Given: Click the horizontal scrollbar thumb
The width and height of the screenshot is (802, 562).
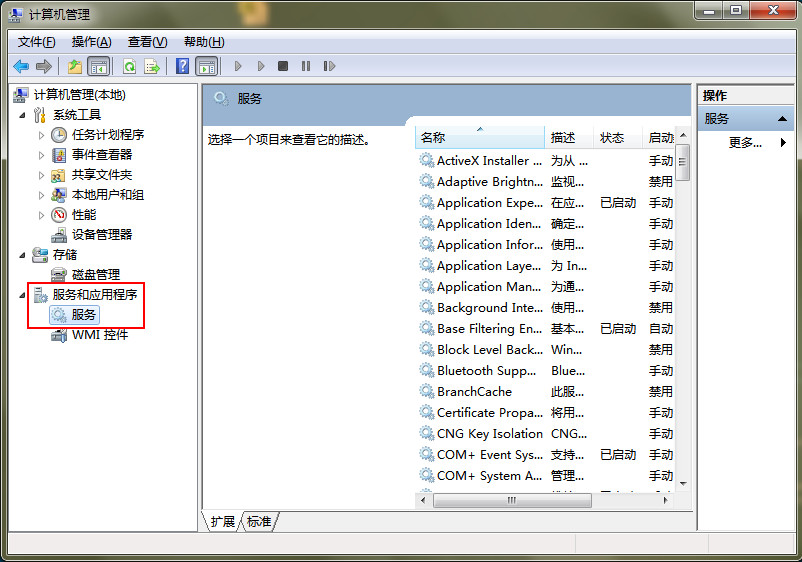Looking at the screenshot, I should pos(512,500).
